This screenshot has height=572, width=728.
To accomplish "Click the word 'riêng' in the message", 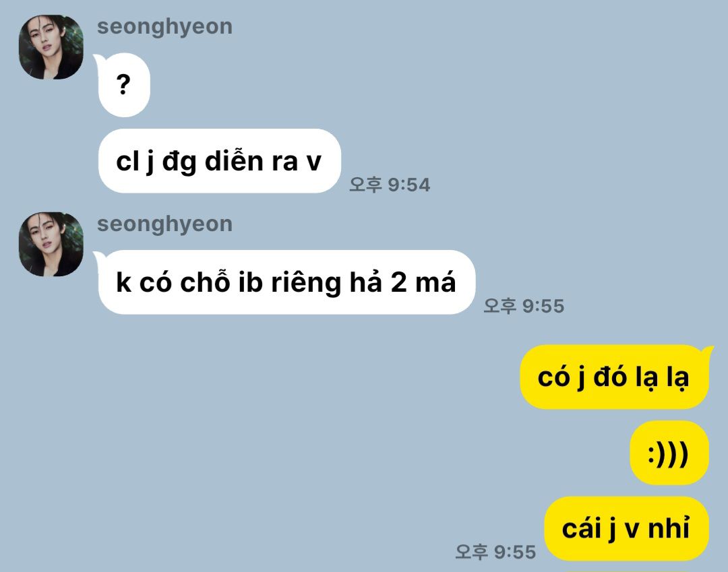I will [307, 283].
